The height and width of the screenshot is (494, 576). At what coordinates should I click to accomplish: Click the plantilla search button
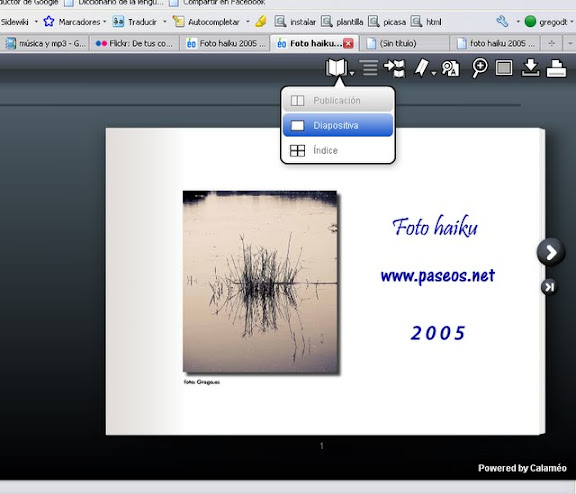(x=342, y=22)
